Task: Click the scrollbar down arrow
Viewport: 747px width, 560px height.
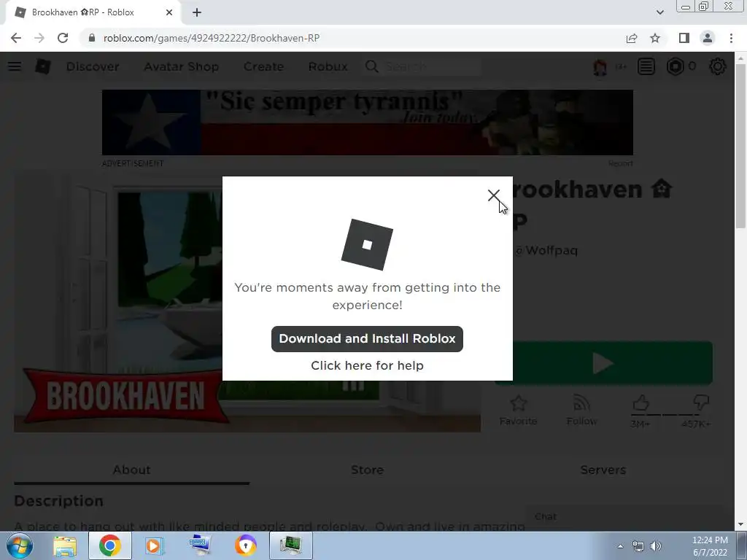Action: pos(740,524)
